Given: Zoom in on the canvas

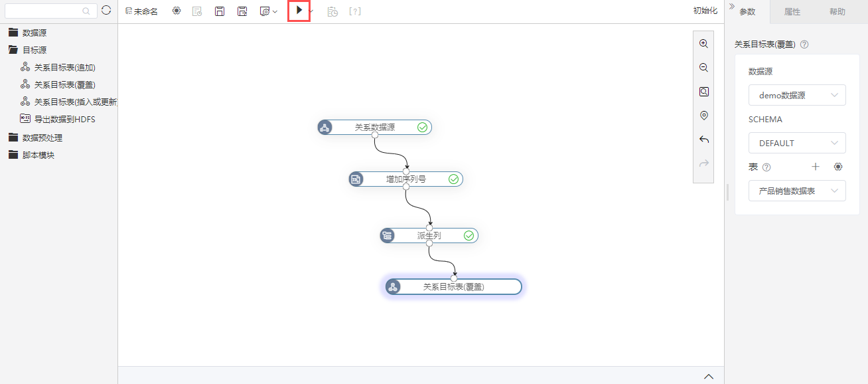Looking at the screenshot, I should 704,44.
